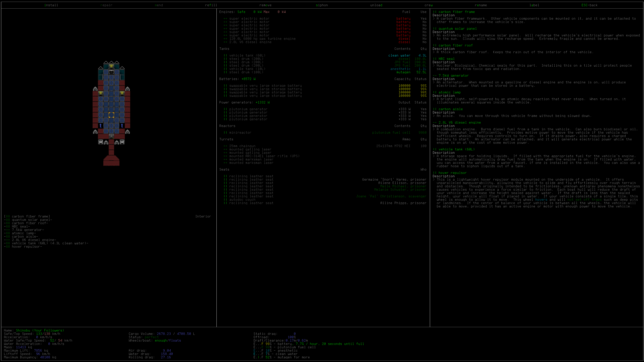Click the battery 99% fuel gauge line
The image size is (644, 362).
309,344
